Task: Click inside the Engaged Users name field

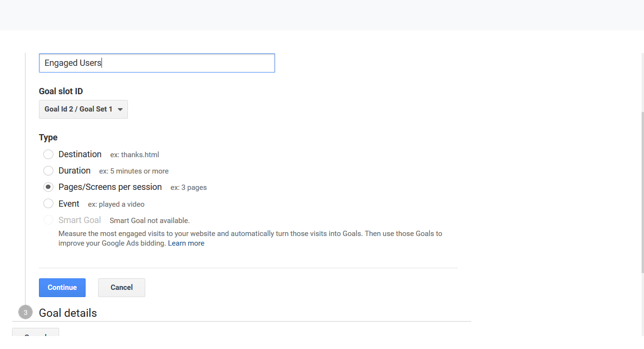Action: [x=157, y=62]
